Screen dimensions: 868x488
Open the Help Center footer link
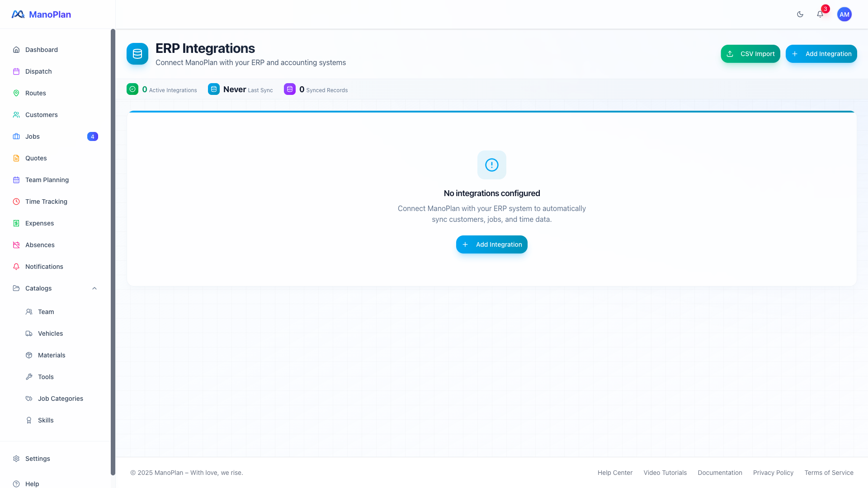point(615,473)
